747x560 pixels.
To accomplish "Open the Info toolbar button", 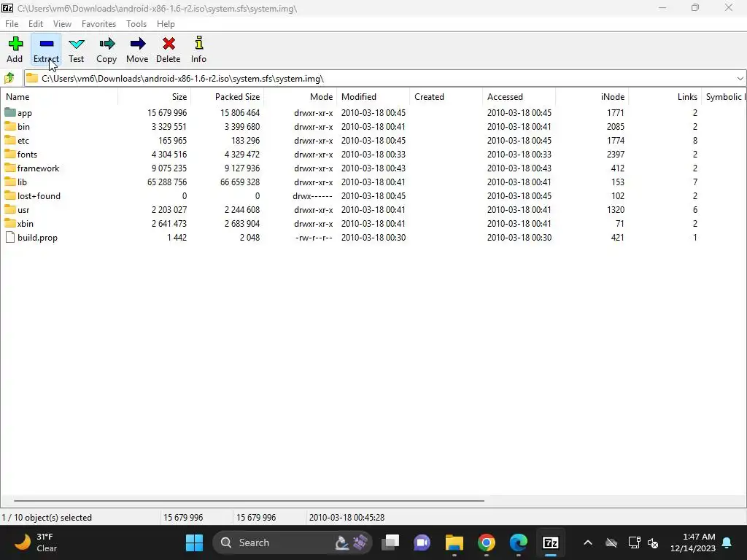I will pos(198,50).
